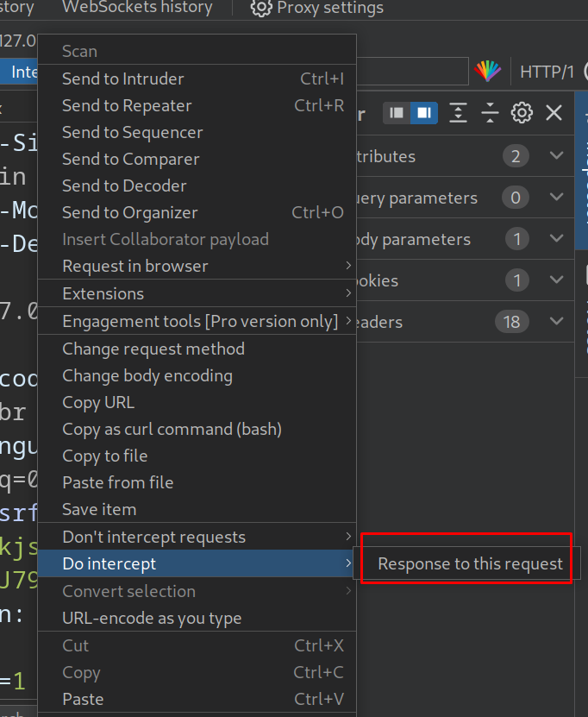Image resolution: width=588 pixels, height=717 pixels.
Task: Choose Send to Repeater
Action: click(197, 105)
